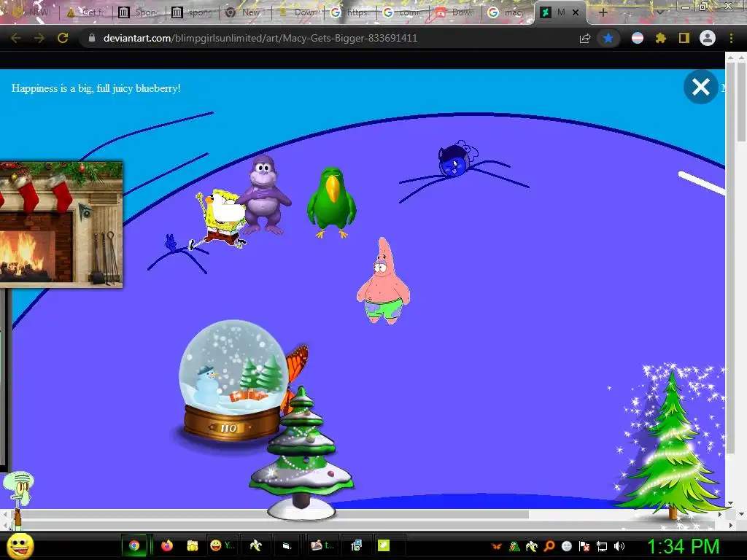Screen dimensions: 747x560
Task: Share this page using the share icon
Action: click(585, 39)
